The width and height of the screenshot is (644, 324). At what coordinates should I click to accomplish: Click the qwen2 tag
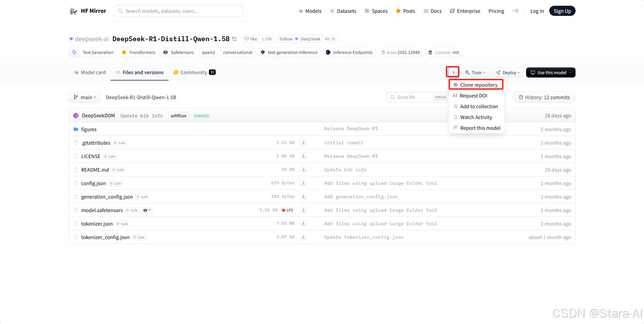tap(208, 52)
